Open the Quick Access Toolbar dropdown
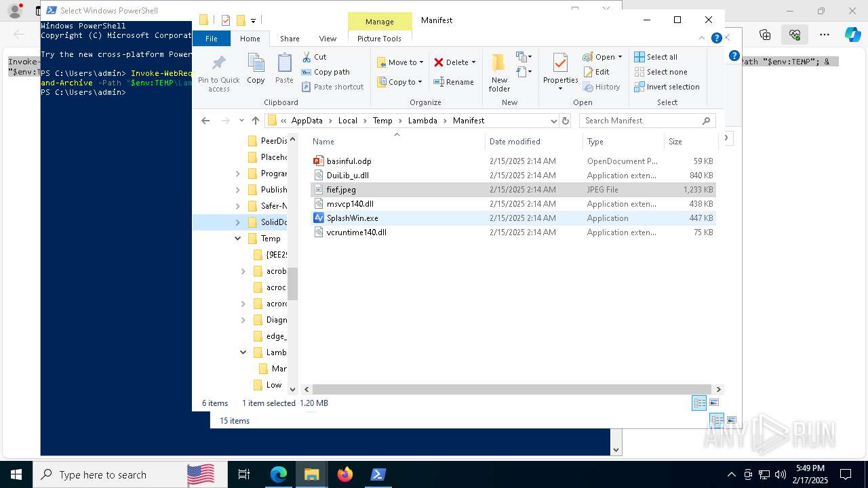Screen dimensions: 868x488 point(253,21)
